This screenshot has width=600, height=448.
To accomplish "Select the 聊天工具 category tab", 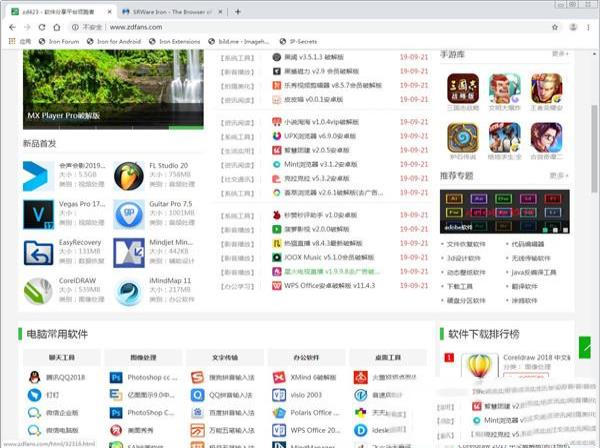I will click(62, 357).
